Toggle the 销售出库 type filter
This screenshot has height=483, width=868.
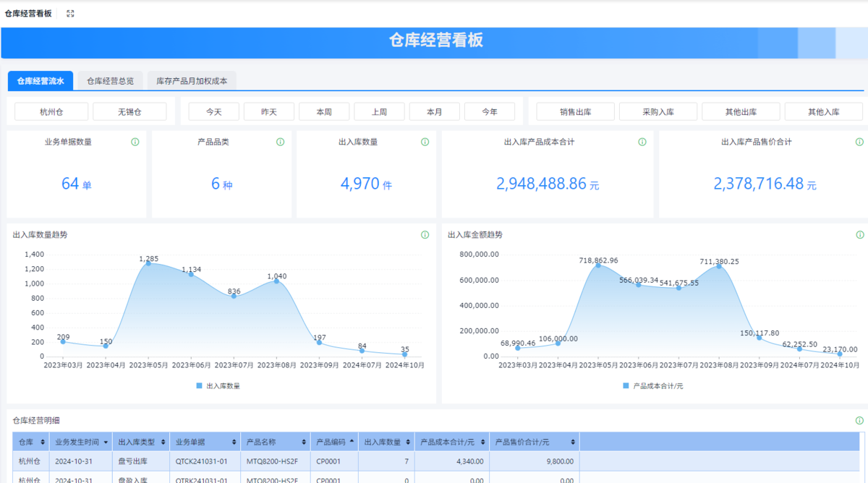[576, 111]
